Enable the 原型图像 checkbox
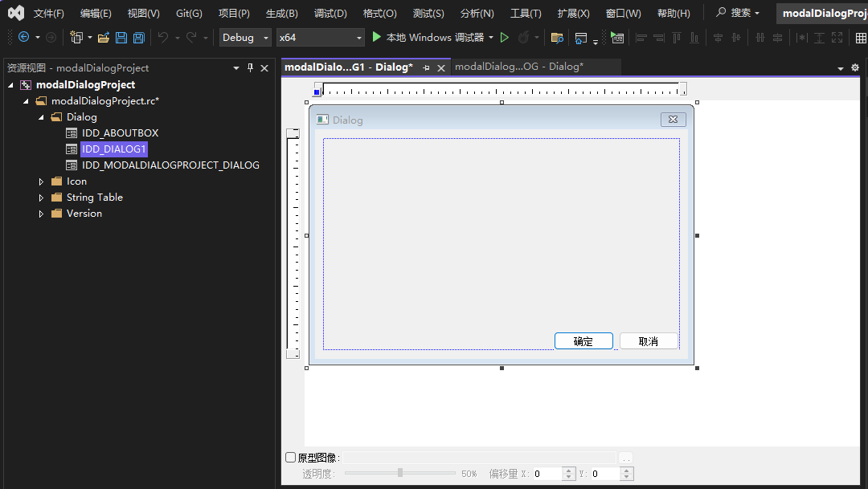This screenshot has height=489, width=868. click(x=290, y=455)
